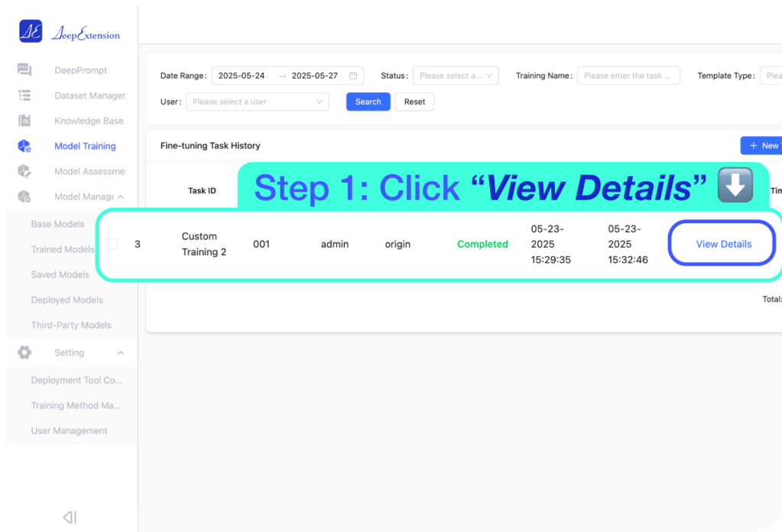Click the Search button

click(368, 102)
